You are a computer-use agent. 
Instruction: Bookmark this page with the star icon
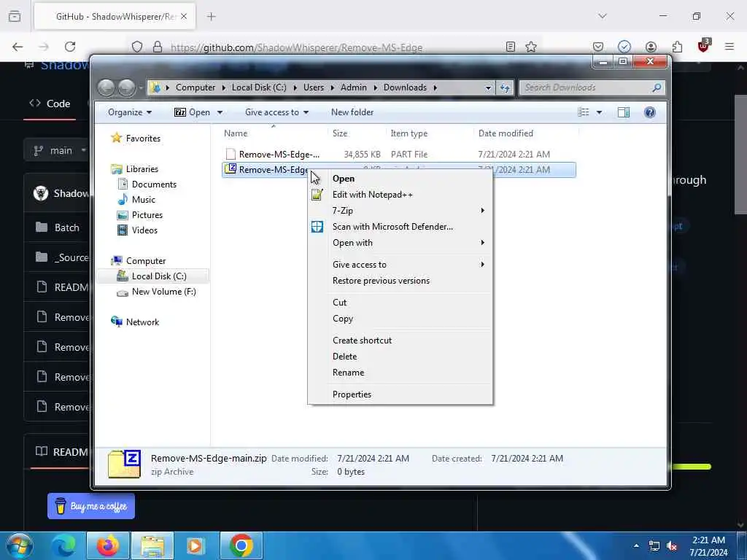531,47
